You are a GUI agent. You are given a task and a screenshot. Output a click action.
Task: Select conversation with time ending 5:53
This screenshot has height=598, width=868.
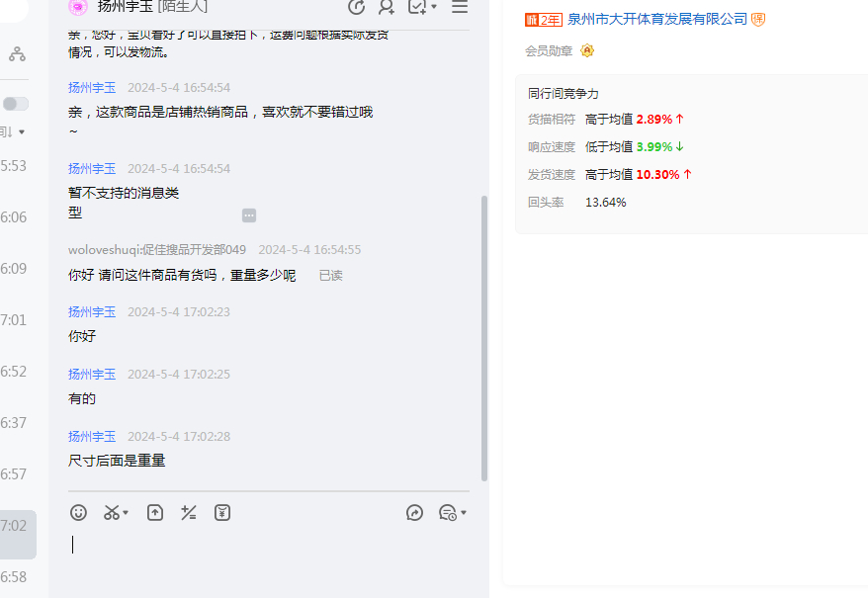[x=13, y=166]
